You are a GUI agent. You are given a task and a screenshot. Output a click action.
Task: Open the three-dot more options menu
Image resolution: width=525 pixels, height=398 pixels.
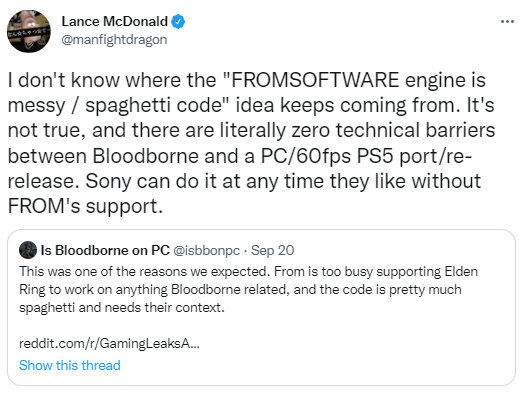click(x=507, y=22)
